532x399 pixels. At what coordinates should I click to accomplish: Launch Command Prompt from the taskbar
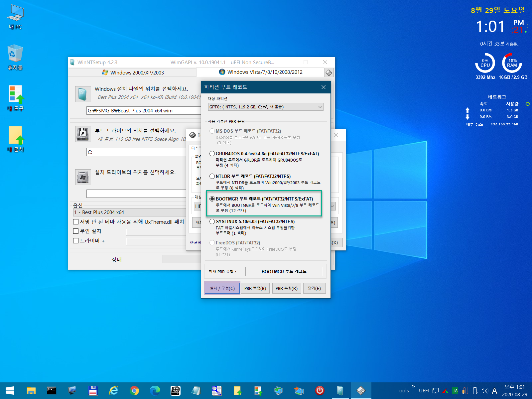click(x=52, y=390)
